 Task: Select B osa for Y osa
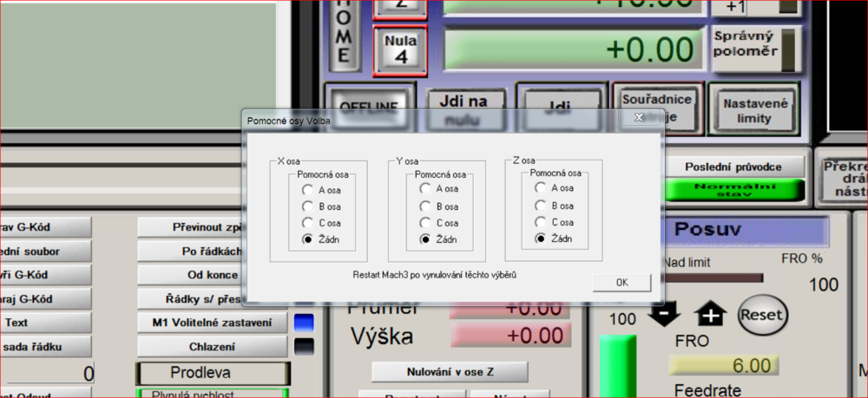[424, 206]
